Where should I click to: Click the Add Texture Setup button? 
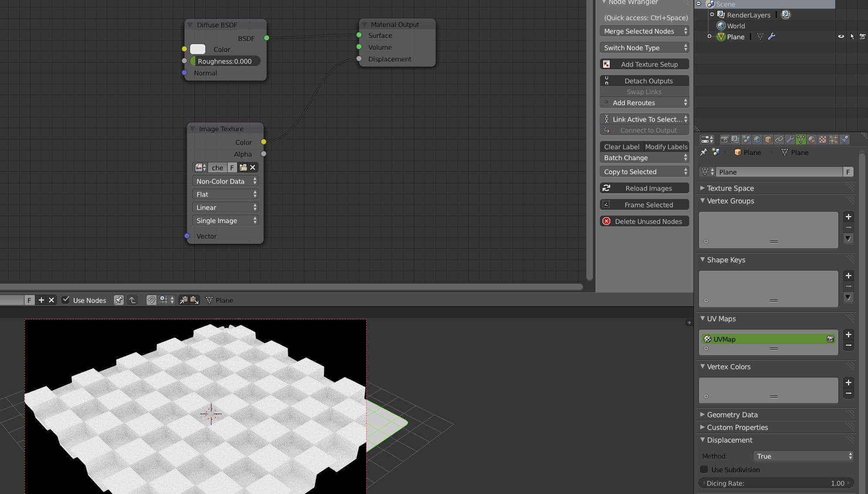644,64
